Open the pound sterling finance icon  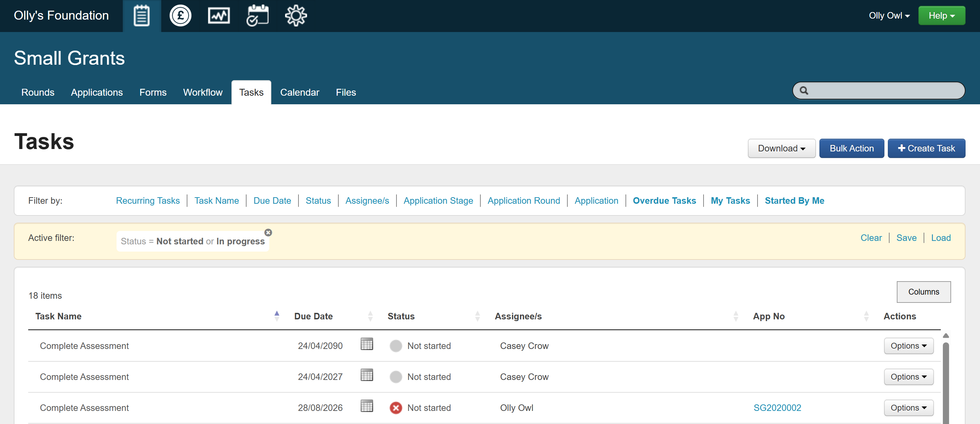point(180,15)
